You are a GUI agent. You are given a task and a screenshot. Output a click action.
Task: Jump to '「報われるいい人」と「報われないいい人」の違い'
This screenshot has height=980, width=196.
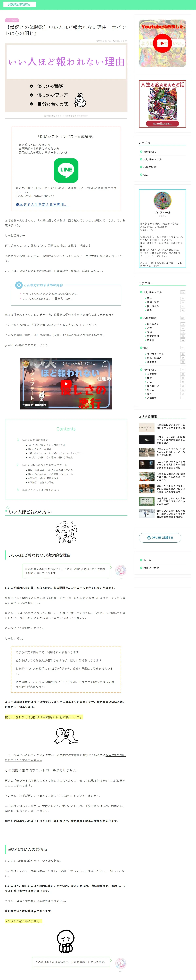click(55, 453)
